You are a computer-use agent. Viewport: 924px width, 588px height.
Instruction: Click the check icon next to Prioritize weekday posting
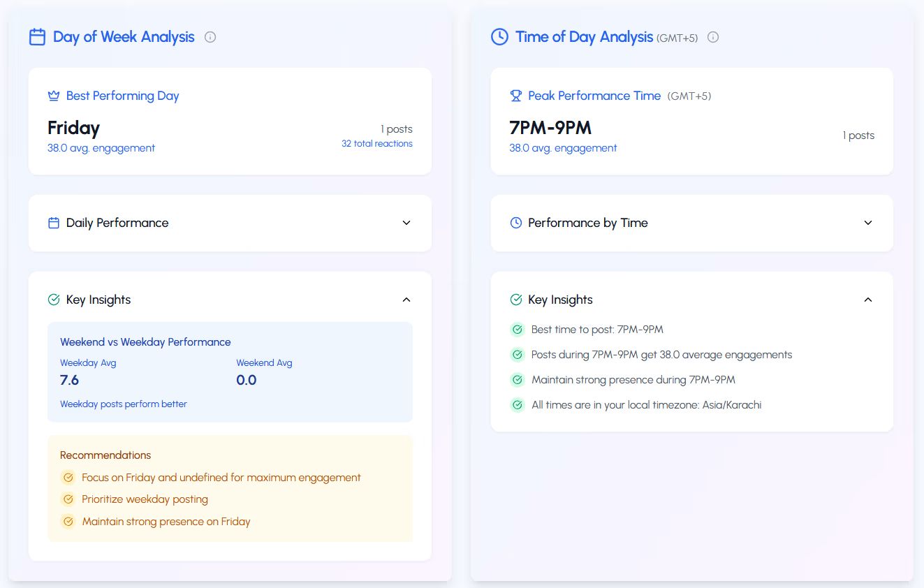[68, 499]
